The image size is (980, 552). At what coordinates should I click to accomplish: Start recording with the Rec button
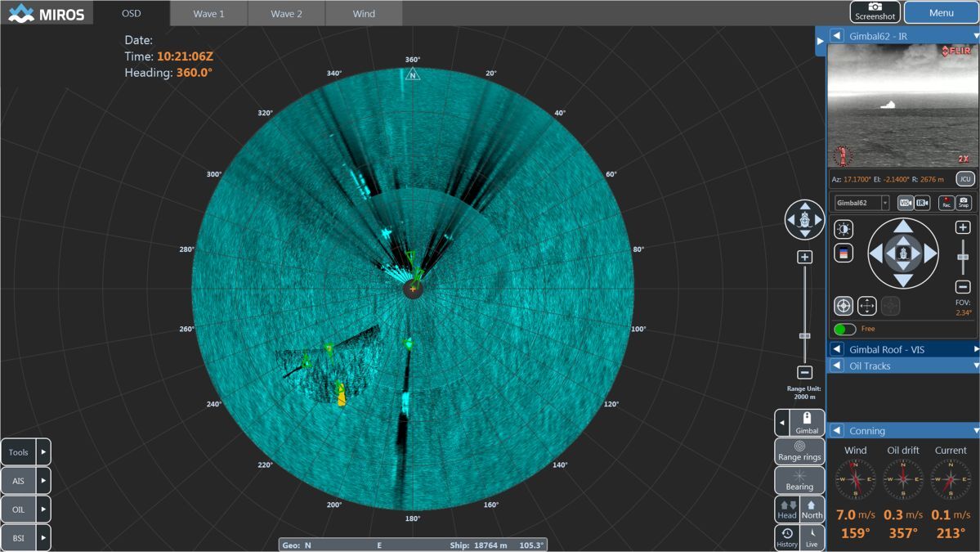[x=946, y=204]
